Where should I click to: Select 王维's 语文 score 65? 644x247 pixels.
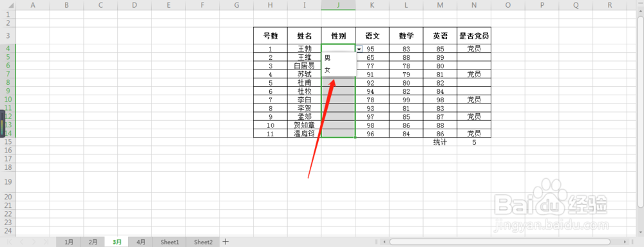point(372,57)
